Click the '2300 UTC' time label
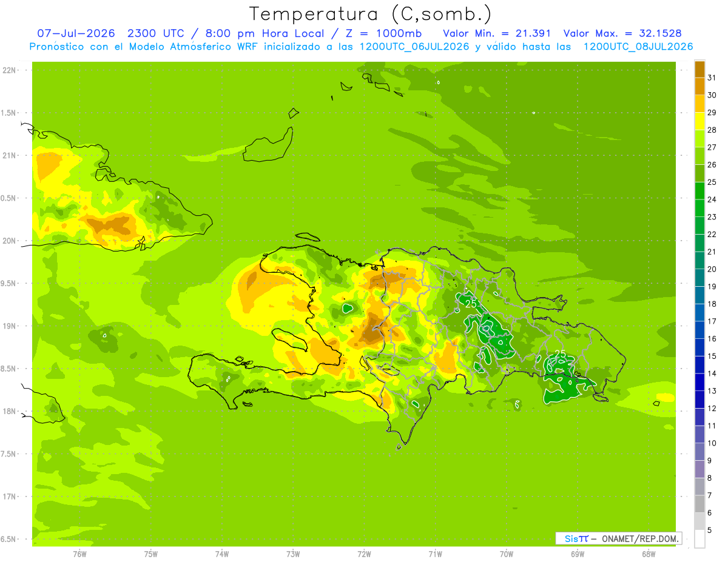 pos(157,33)
